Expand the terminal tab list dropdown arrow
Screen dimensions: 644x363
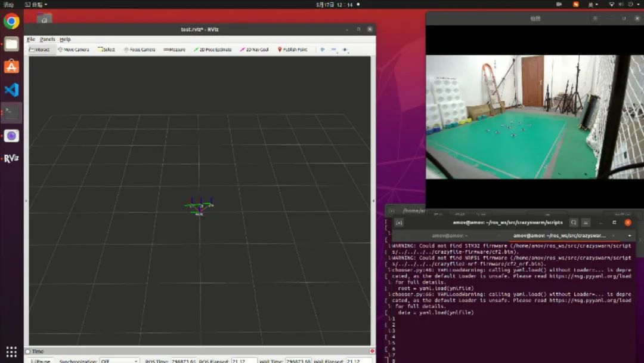[x=630, y=236]
